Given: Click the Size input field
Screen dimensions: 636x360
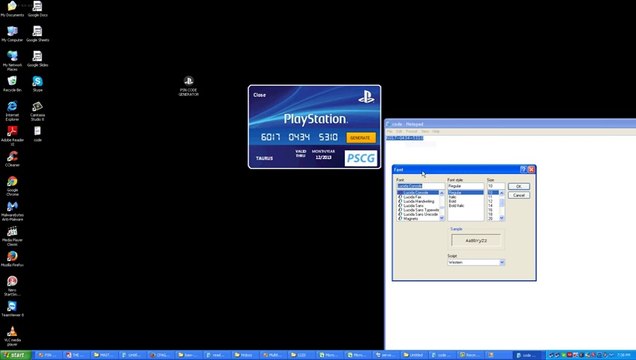Looking at the screenshot, I should click(496, 186).
